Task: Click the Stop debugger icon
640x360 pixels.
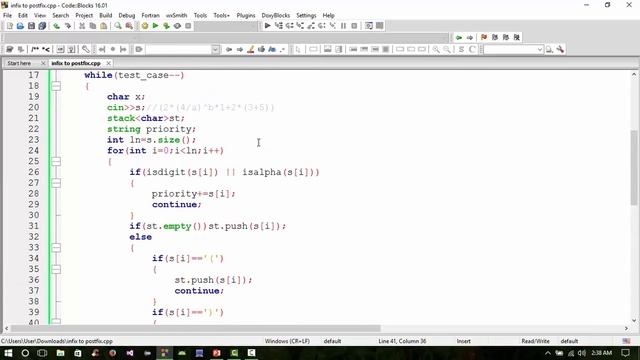Action: pos(354,26)
